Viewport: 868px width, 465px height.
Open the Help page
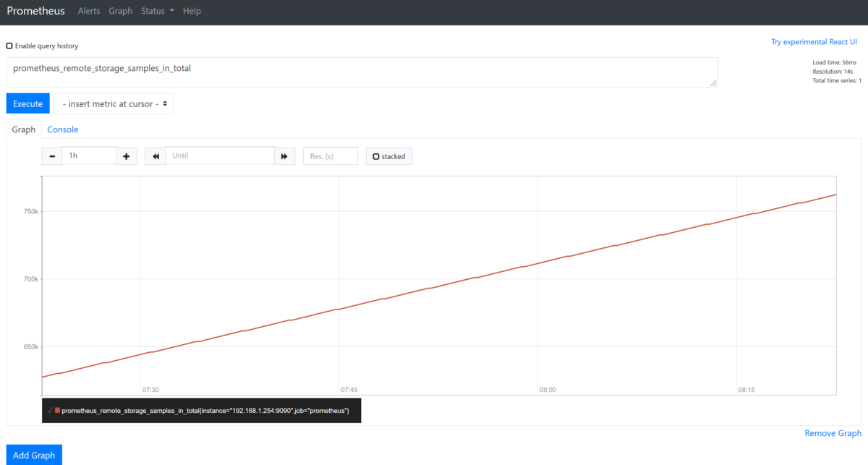[x=192, y=11]
